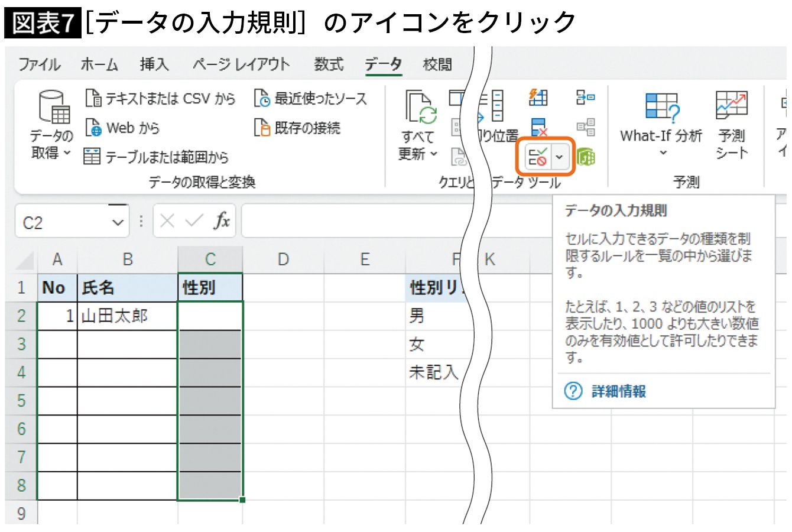Click the Remove Duplicates icon
The width and height of the screenshot is (792, 532).
(x=538, y=127)
